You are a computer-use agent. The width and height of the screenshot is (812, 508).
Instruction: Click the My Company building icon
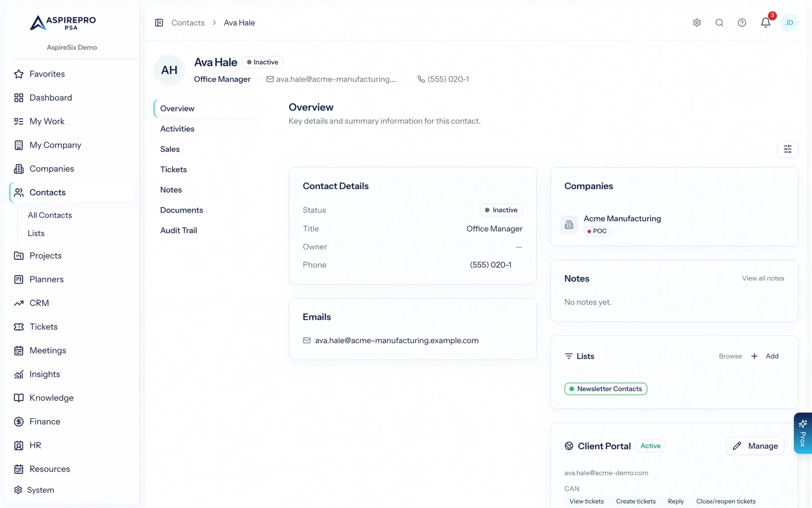pos(19,145)
